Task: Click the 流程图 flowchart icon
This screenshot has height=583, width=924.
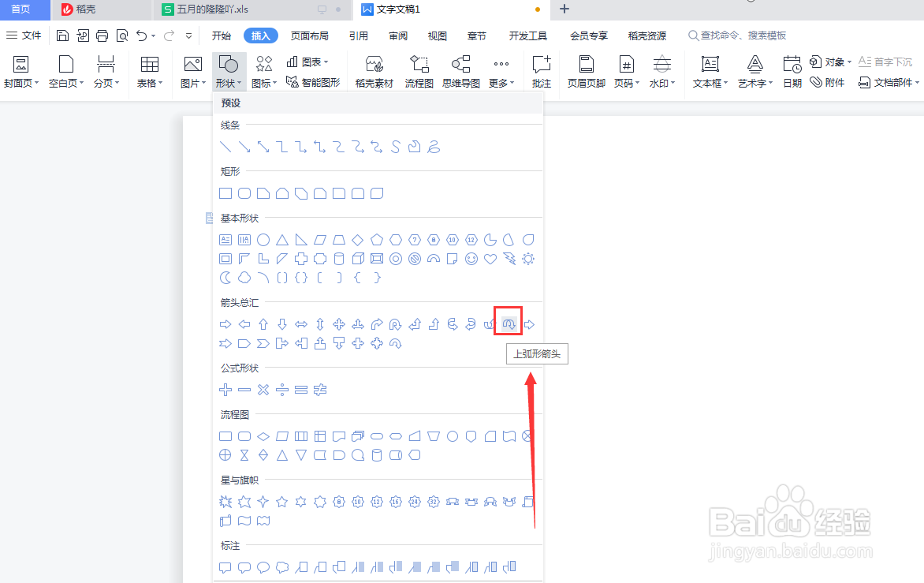Action: tap(419, 70)
